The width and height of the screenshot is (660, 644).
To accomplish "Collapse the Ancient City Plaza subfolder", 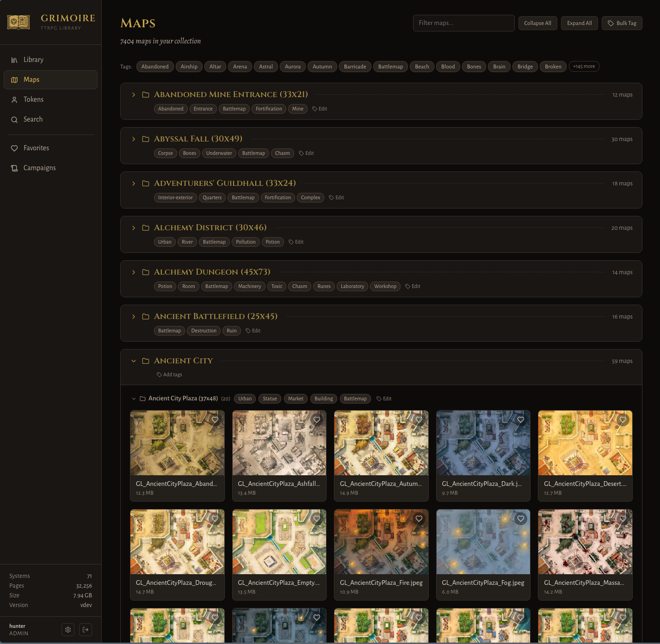I will click(134, 399).
